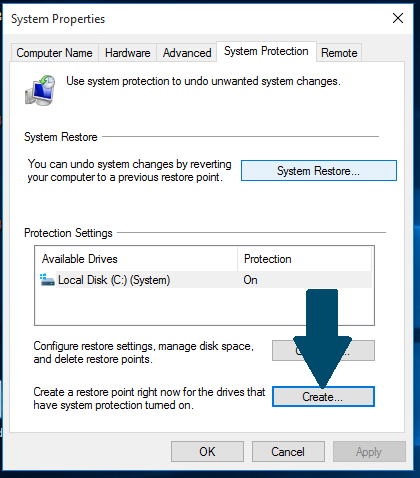This screenshot has height=478, width=420.
Task: Create a restore point with Create button
Action: pyautogui.click(x=323, y=397)
